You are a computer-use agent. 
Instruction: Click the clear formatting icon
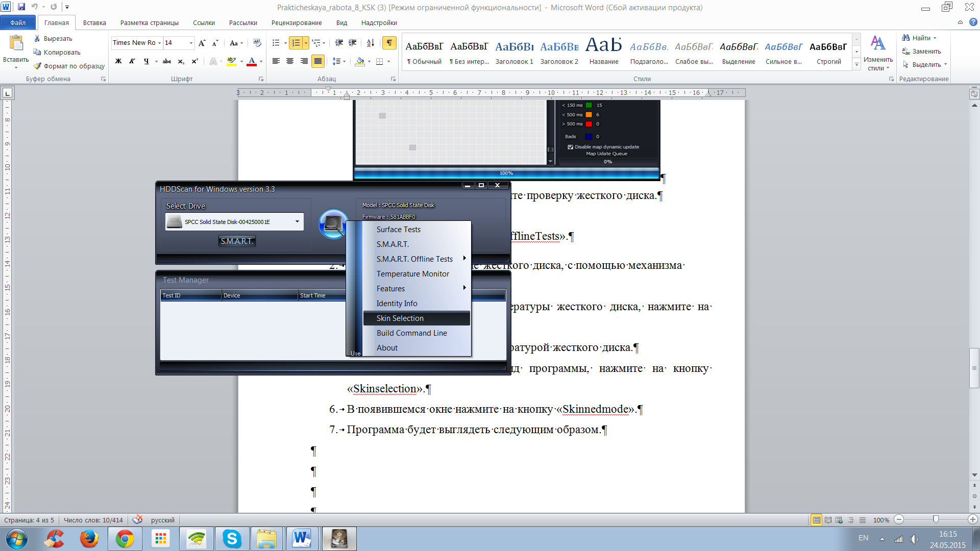(x=257, y=43)
